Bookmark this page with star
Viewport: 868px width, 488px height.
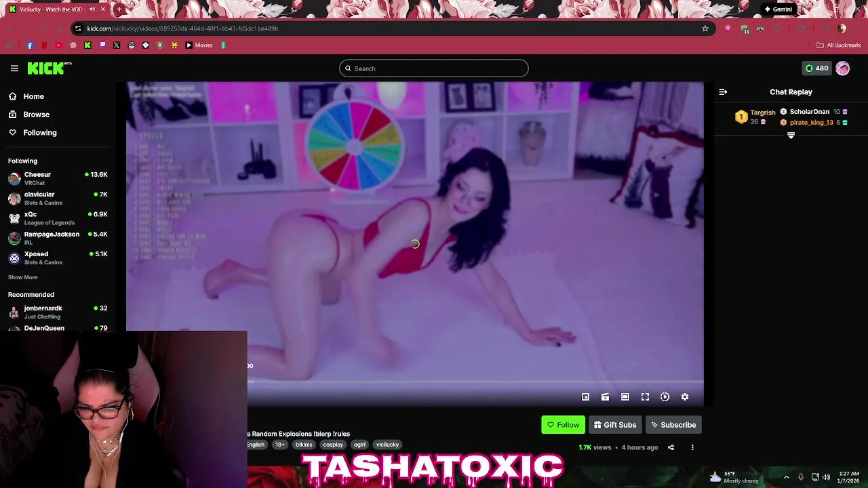[x=705, y=28]
